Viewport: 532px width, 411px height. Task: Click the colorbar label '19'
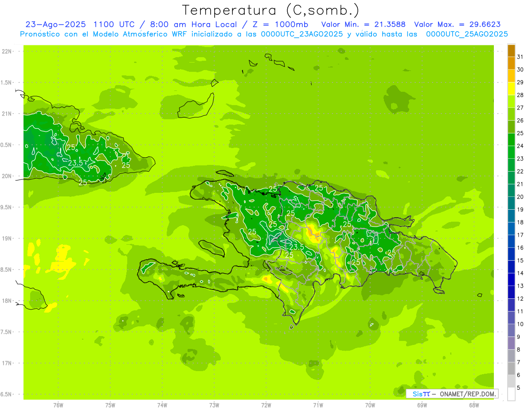coord(520,209)
